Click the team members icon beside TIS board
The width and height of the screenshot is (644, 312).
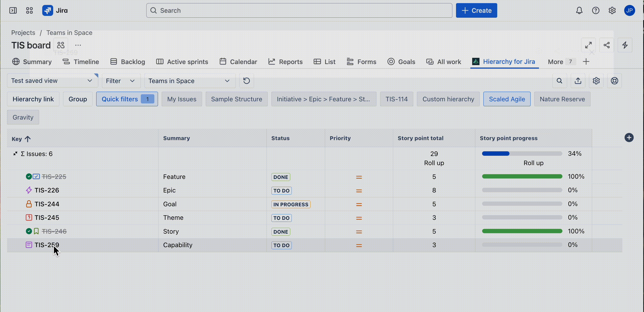[61, 45]
